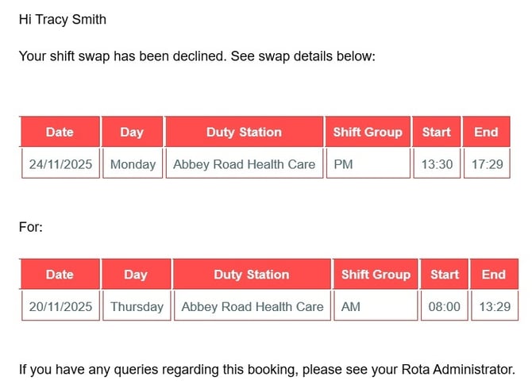Click Abbey Road Health Care in Thursday row
This screenshot has height=392, width=532.
click(252, 306)
